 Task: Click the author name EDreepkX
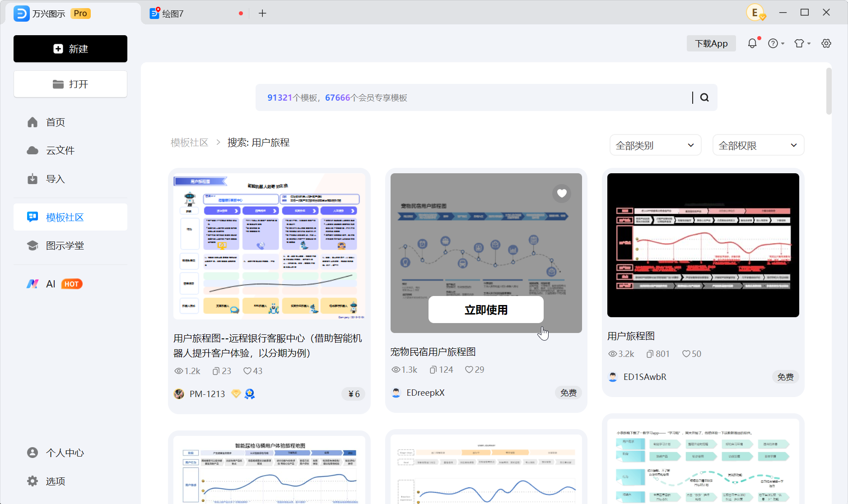[425, 393]
